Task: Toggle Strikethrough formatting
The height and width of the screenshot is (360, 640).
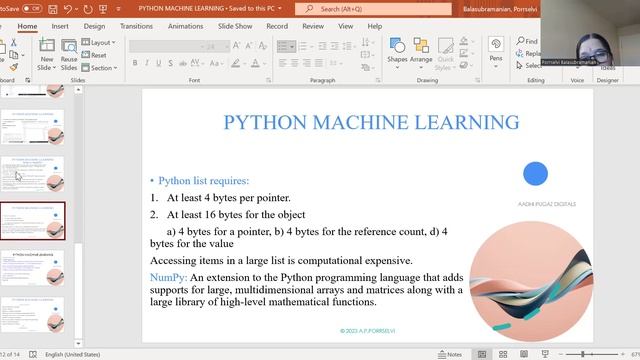Action: pyautogui.click(x=182, y=63)
